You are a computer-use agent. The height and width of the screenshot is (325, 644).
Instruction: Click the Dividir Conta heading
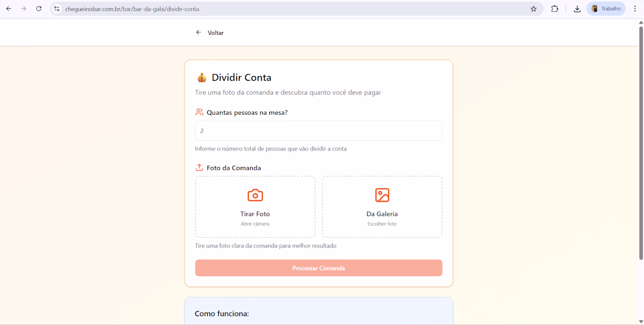coord(241,78)
